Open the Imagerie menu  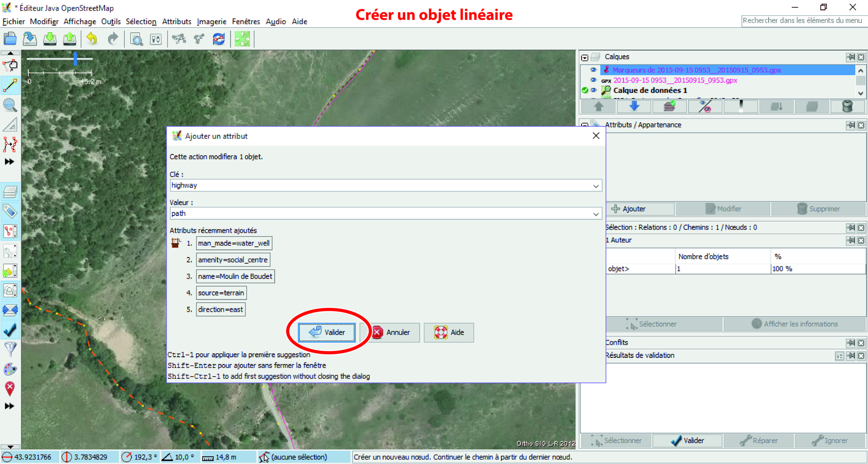(212, 22)
